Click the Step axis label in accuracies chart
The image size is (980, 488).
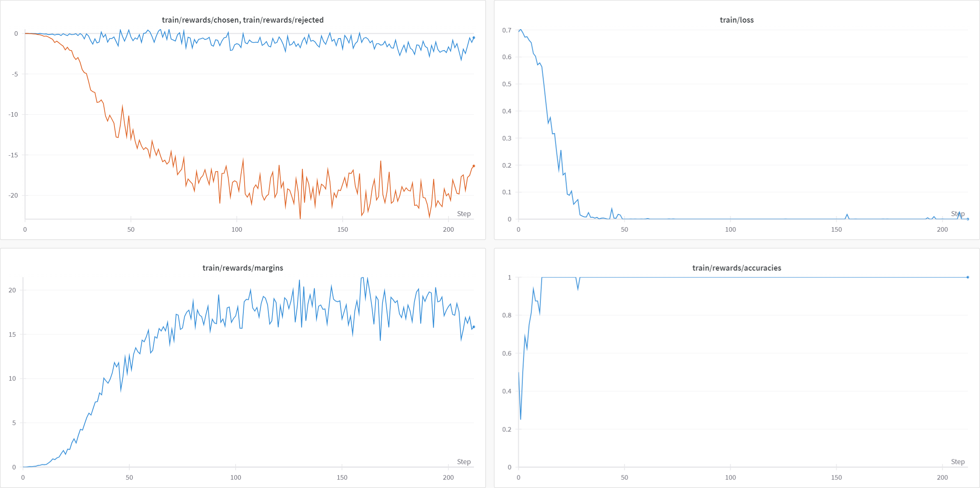tap(958, 462)
